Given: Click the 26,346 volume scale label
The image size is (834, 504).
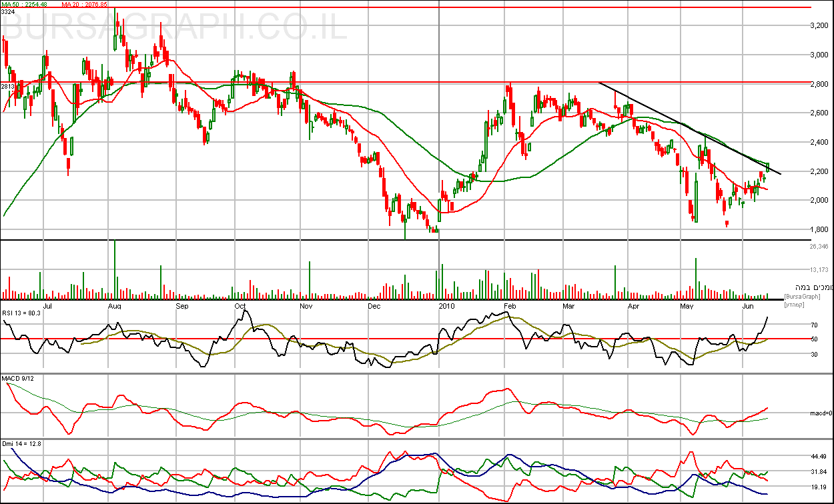Looking at the screenshot, I should 819,247.
